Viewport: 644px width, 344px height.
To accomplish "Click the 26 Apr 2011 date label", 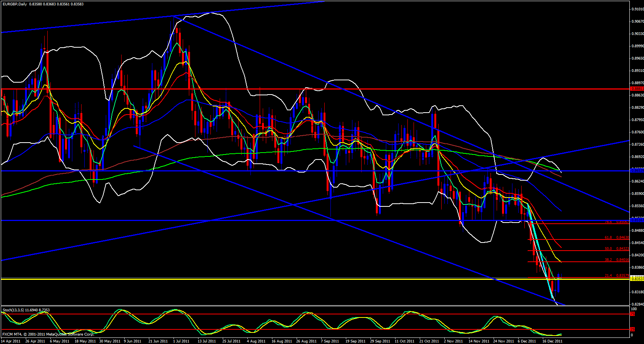I will 35,341.
